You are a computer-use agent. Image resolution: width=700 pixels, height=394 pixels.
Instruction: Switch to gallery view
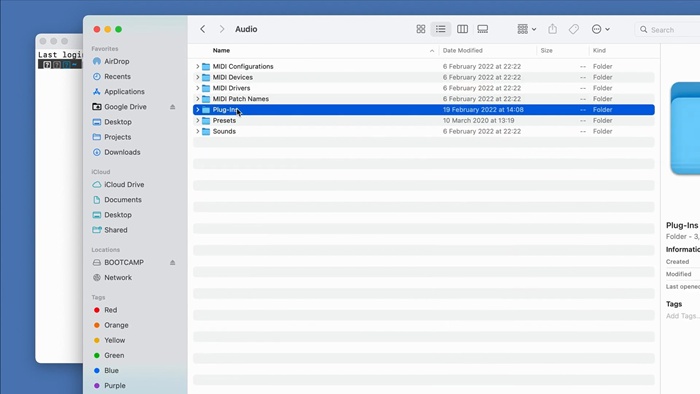click(x=483, y=29)
